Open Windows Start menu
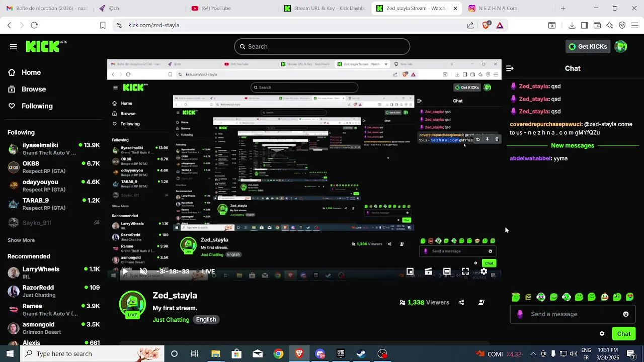 (x=10, y=354)
